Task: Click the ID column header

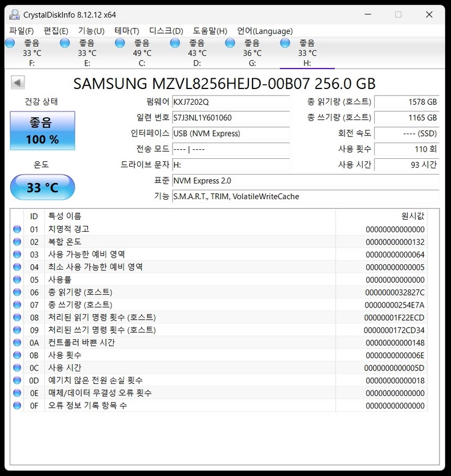Action: click(34, 216)
